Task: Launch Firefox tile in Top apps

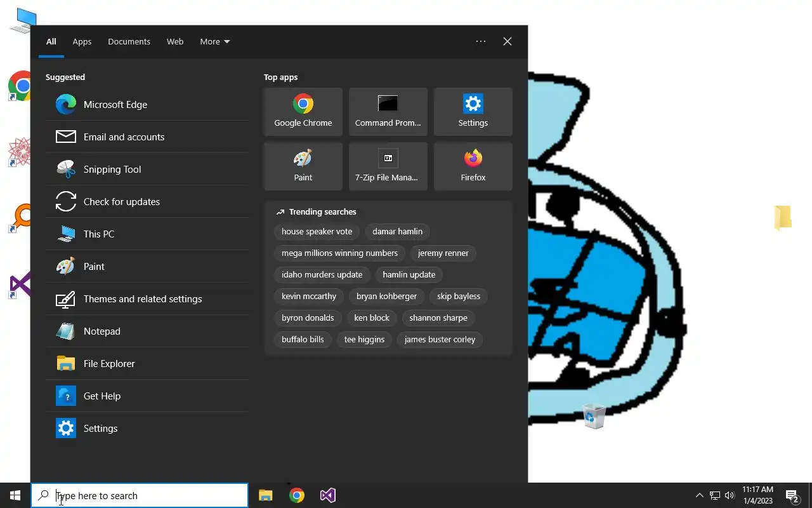Action: click(x=473, y=166)
